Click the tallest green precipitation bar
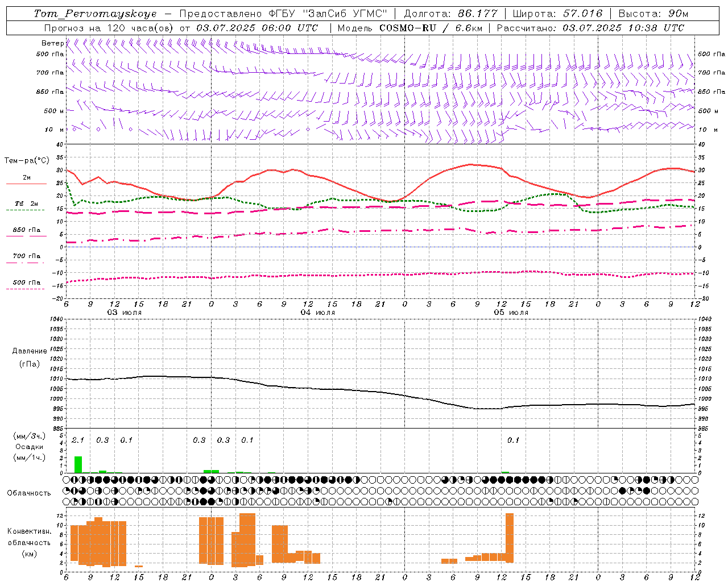 78,464
